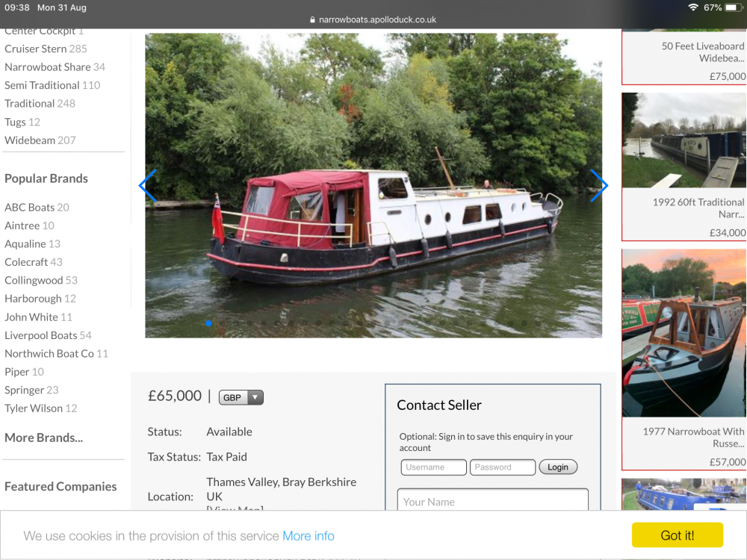
Task: Filter by Cruiser Stern boats
Action: pos(46,49)
